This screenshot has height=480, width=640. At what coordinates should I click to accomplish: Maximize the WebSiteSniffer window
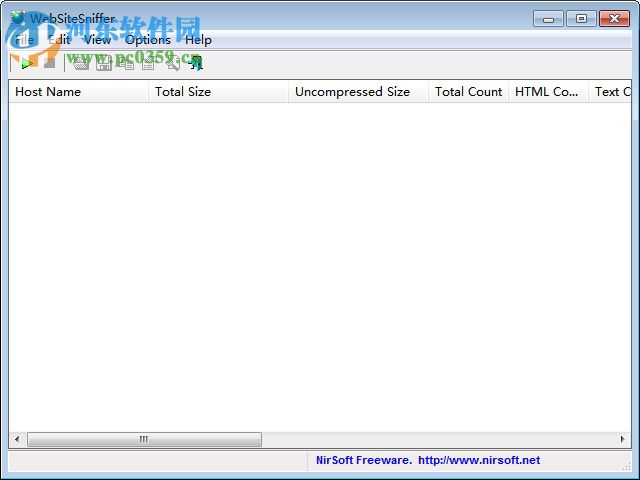[x=581, y=19]
